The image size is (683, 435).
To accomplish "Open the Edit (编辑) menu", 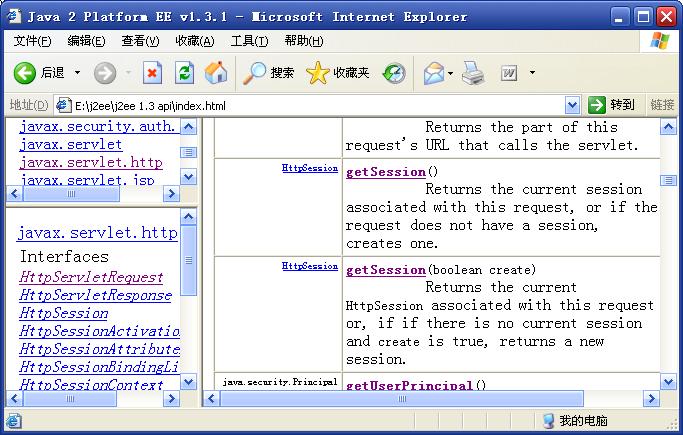I will point(86,41).
